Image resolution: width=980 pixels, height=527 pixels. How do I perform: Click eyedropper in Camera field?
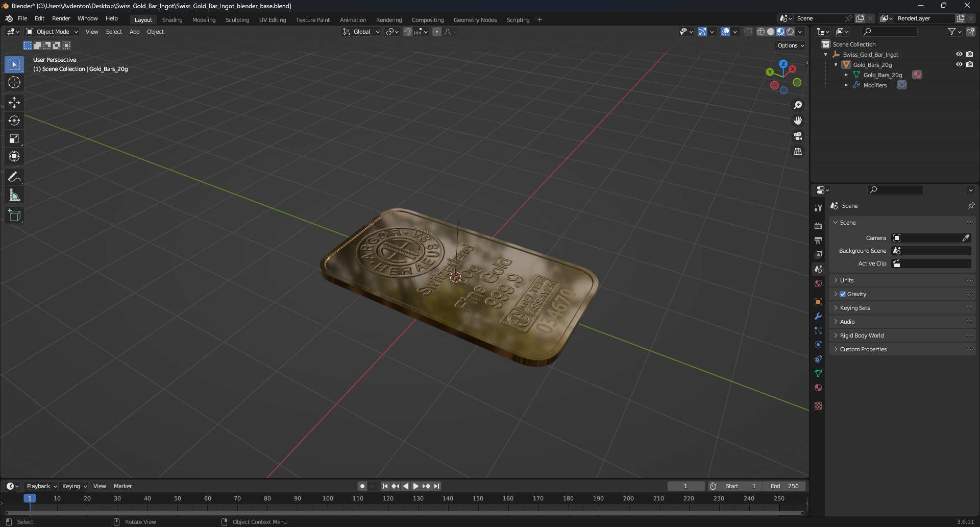pyautogui.click(x=966, y=238)
